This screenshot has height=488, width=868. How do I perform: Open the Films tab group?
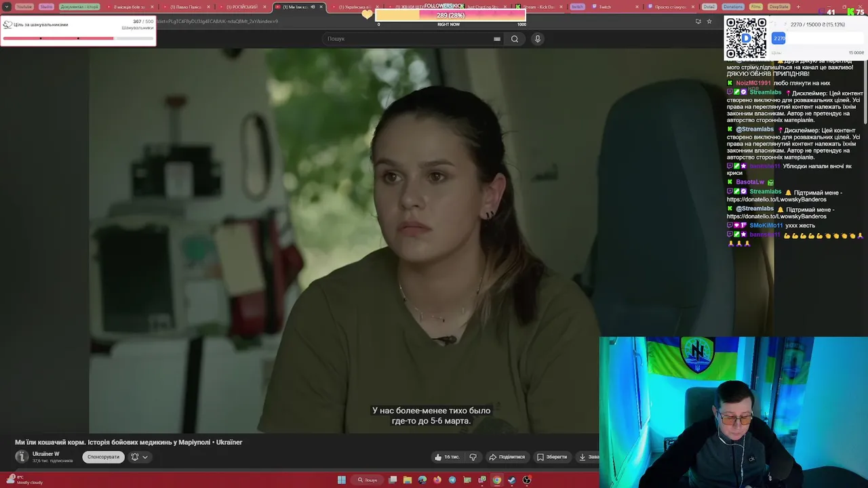(756, 7)
